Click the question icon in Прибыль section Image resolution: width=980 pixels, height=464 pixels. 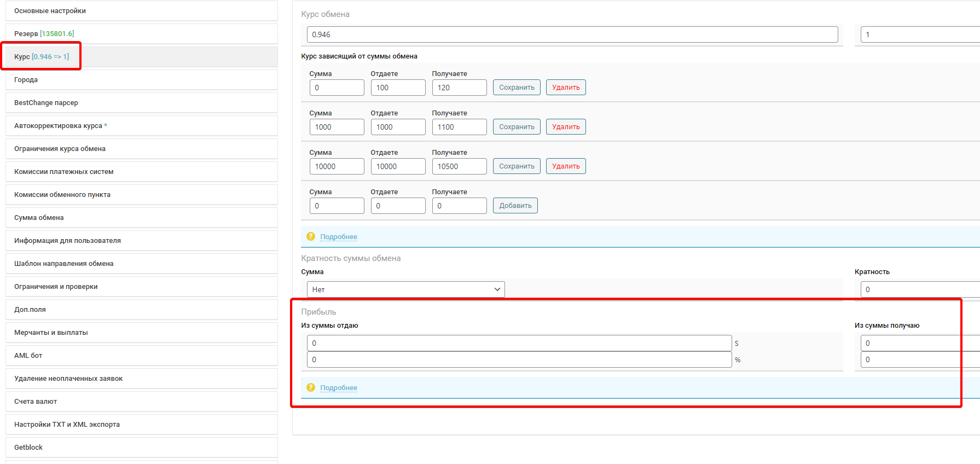[x=311, y=387]
